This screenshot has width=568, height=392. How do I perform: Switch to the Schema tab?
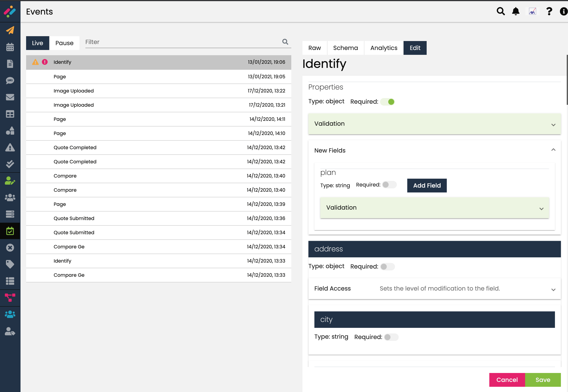[345, 48]
